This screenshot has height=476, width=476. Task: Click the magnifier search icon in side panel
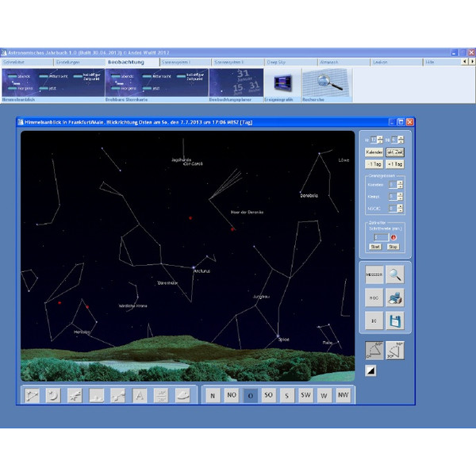[x=395, y=274]
